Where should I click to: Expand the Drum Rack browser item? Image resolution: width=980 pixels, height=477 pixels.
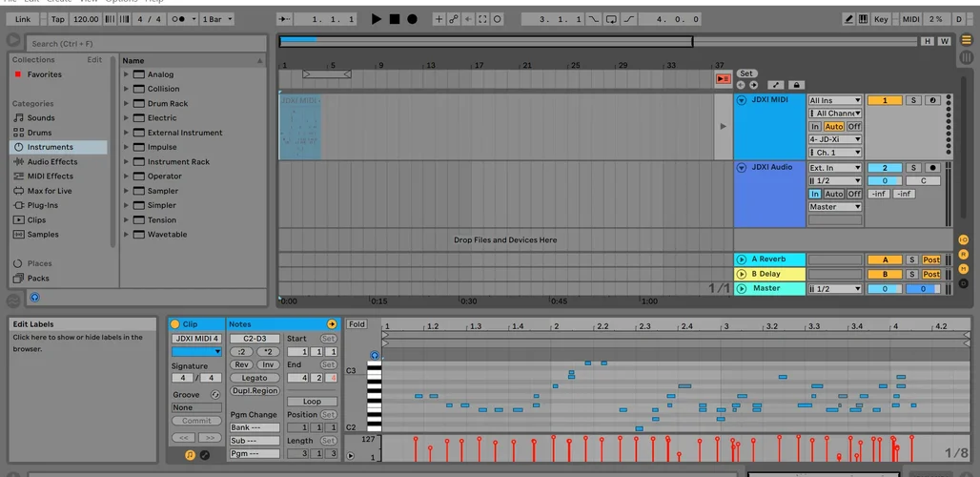pyautogui.click(x=126, y=104)
